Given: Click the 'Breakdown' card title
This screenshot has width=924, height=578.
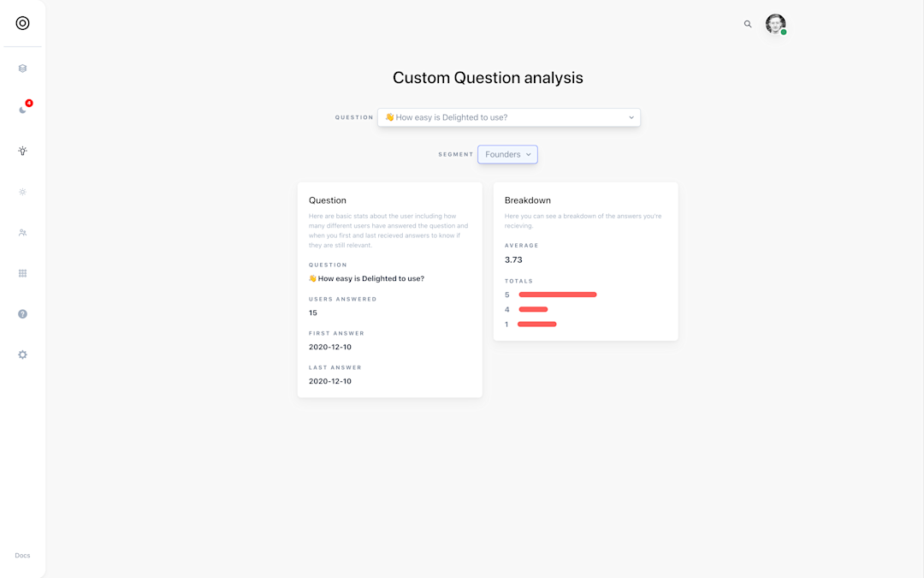Looking at the screenshot, I should (x=527, y=200).
